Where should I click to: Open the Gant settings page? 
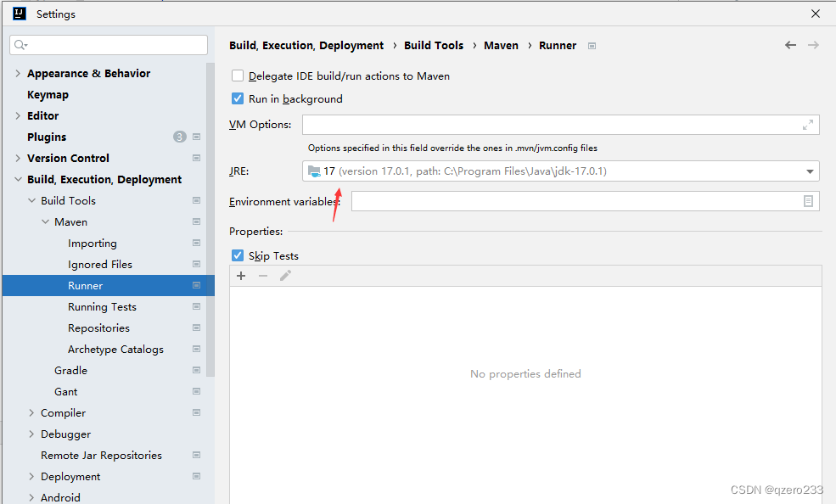[65, 392]
